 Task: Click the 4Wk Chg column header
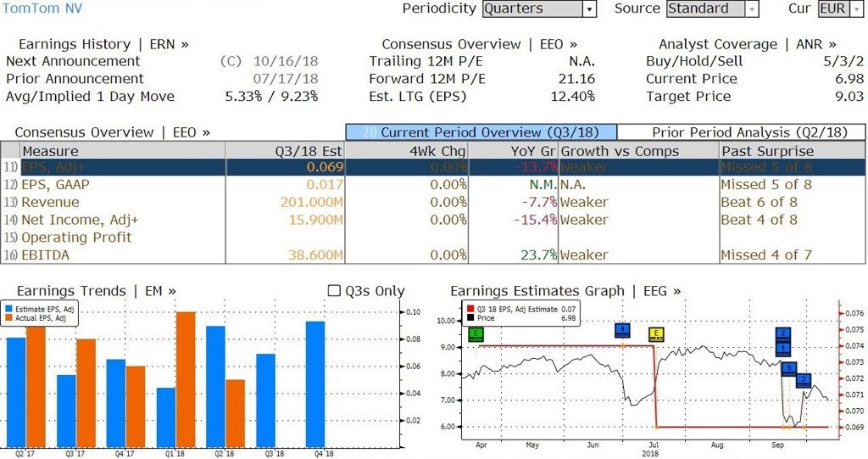[407, 151]
